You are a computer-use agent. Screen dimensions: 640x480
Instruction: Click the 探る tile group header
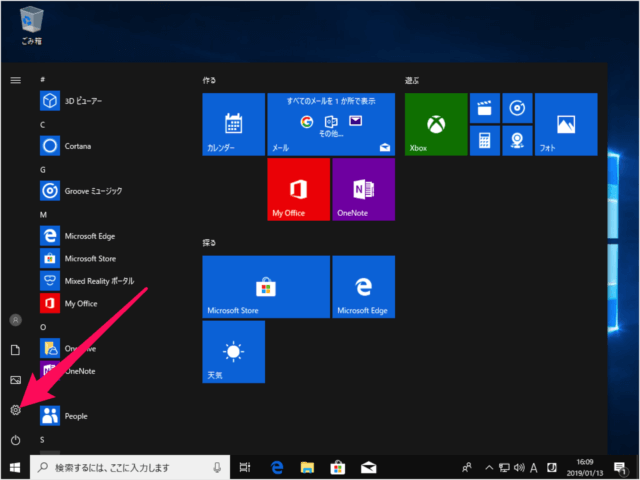pyautogui.click(x=209, y=243)
